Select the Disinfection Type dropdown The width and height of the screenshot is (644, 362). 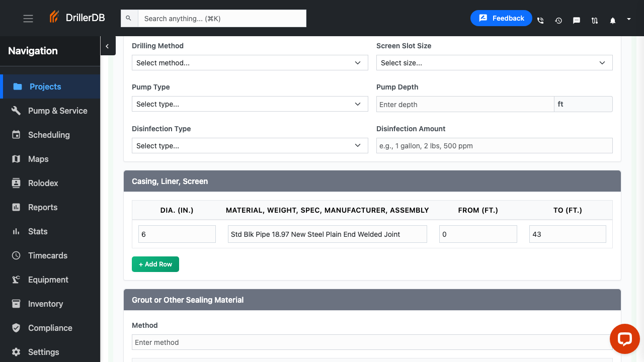tap(250, 146)
